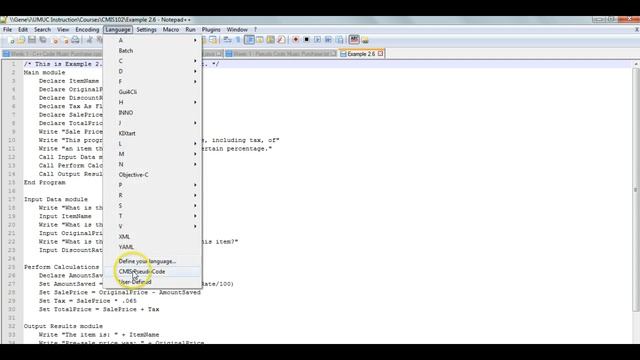The image size is (640, 360).
Task: Open the Run menu
Action: (x=190, y=29)
